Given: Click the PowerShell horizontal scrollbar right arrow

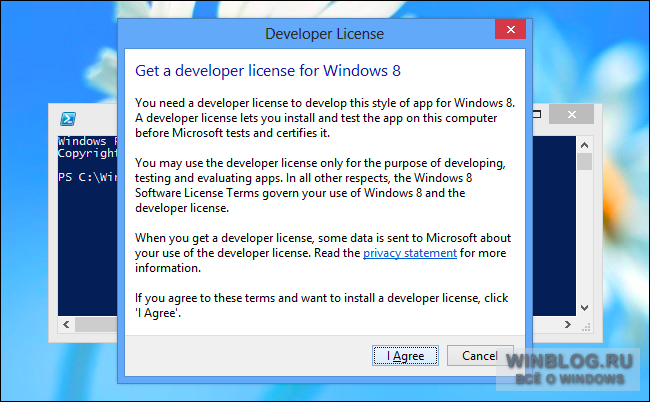Looking at the screenshot, I should pos(568,325).
